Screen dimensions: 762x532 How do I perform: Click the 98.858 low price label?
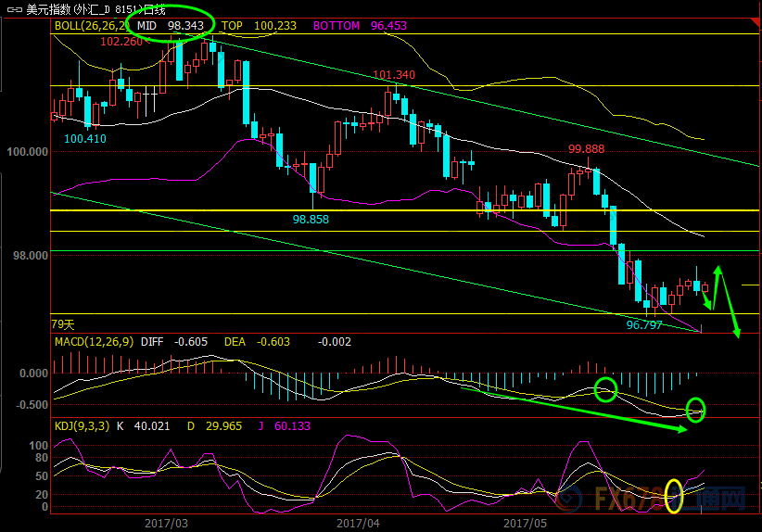click(x=311, y=220)
